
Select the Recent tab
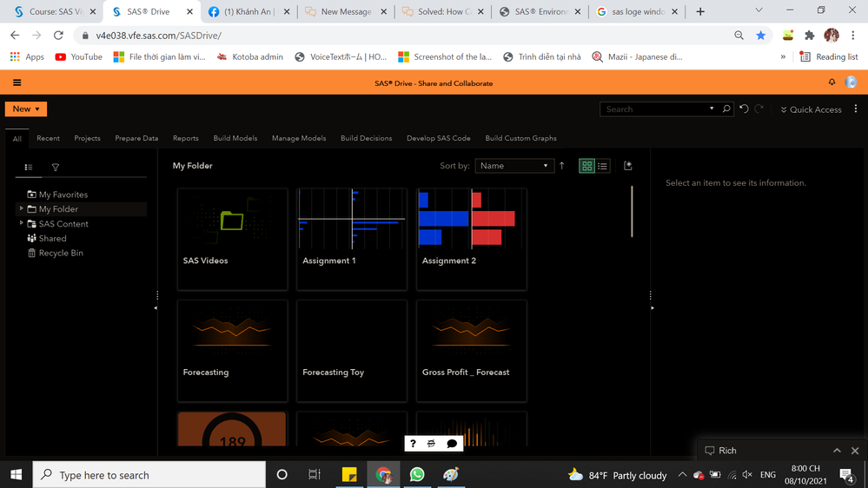point(48,138)
